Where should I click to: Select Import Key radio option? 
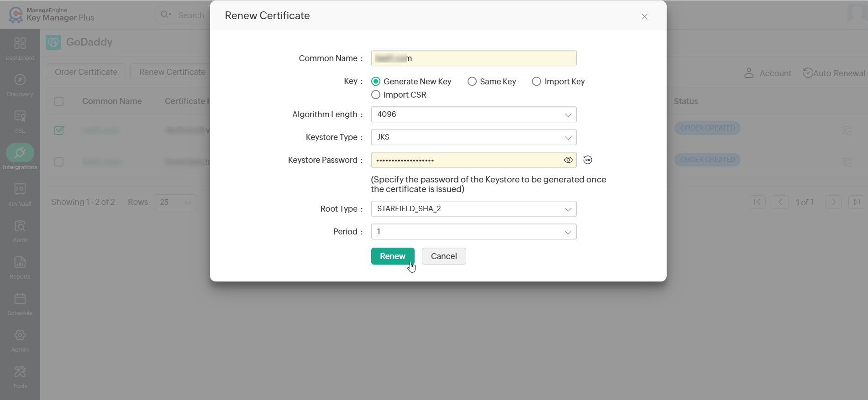pos(537,81)
